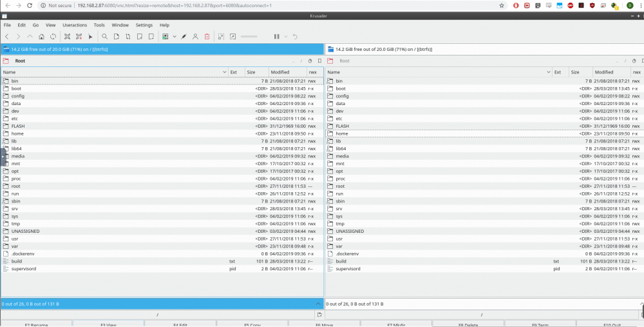The height and width of the screenshot is (327, 644).
Task: Reload the panel using the refresh icon
Action: coord(53,37)
